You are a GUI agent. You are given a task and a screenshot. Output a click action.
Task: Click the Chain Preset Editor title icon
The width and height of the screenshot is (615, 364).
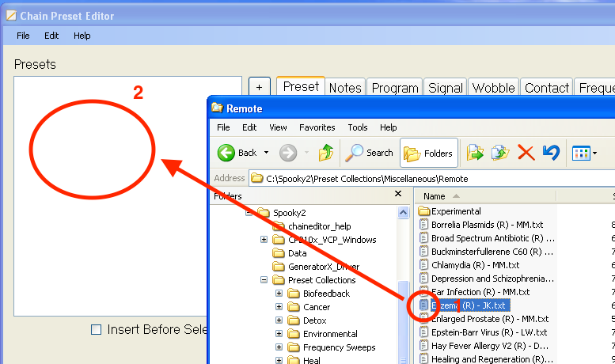point(11,16)
